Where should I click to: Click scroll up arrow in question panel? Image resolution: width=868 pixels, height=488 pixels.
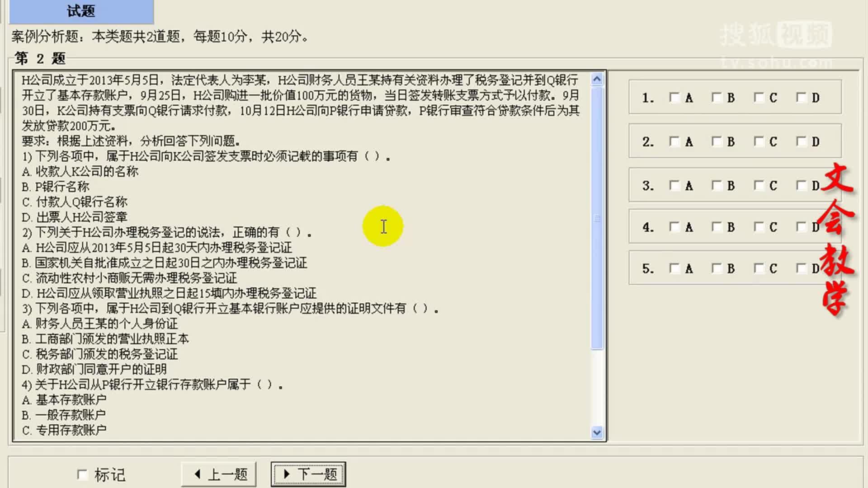(597, 80)
